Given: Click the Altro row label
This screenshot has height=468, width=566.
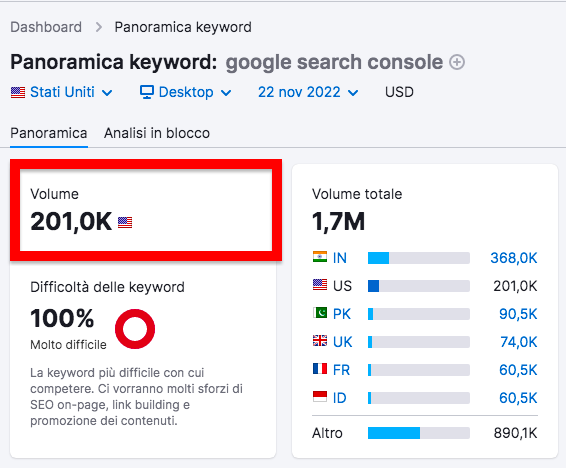Looking at the screenshot, I should coord(327,433).
